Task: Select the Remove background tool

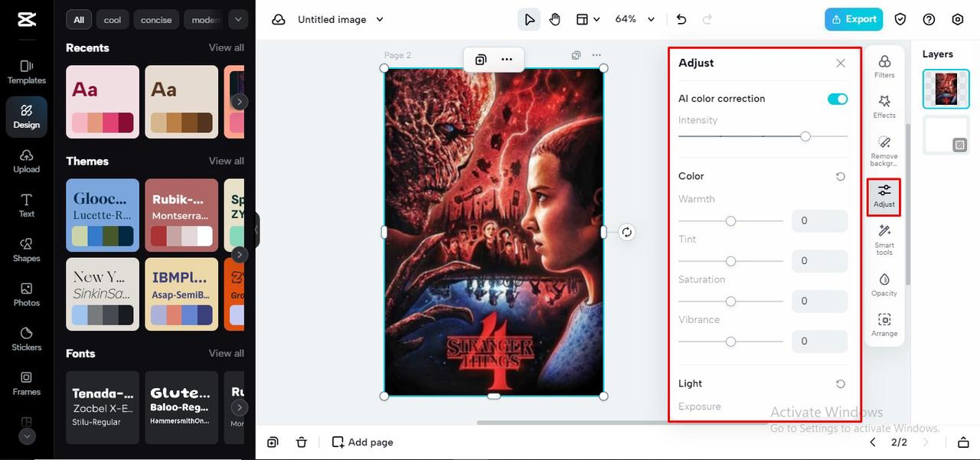Action: (884, 151)
